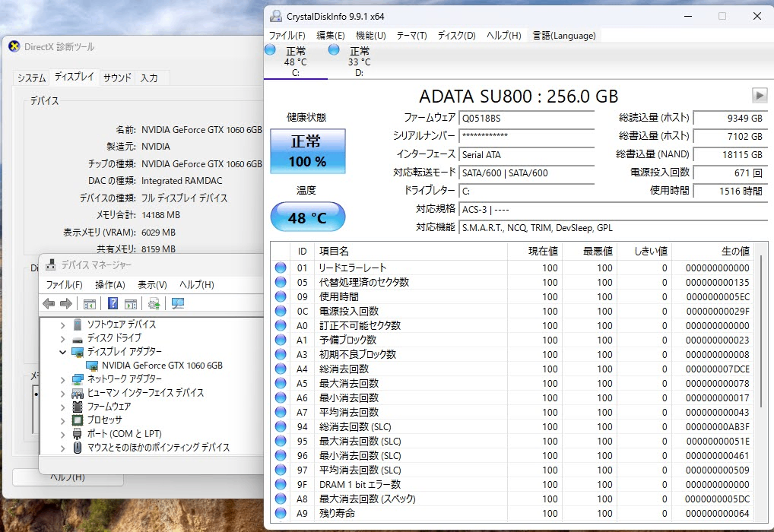Click the 項目名 column header
The width and height of the screenshot is (774, 532).
pyautogui.click(x=411, y=252)
